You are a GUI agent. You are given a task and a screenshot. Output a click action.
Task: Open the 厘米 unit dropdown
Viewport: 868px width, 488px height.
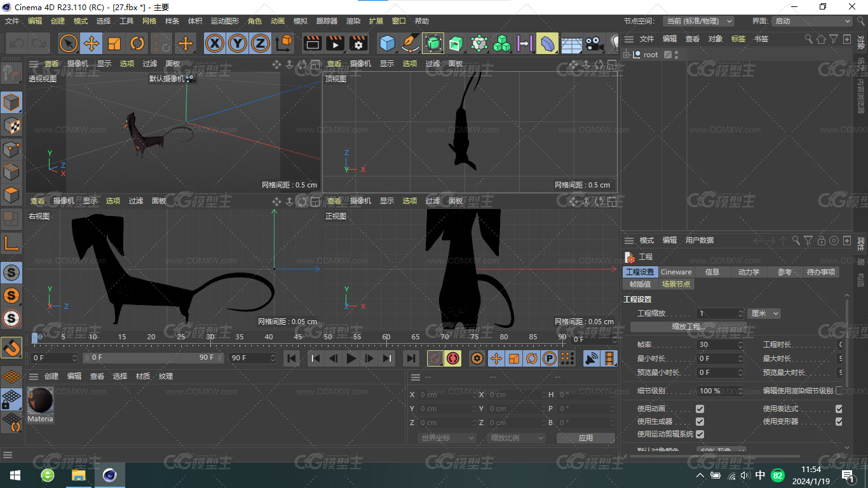click(x=764, y=313)
